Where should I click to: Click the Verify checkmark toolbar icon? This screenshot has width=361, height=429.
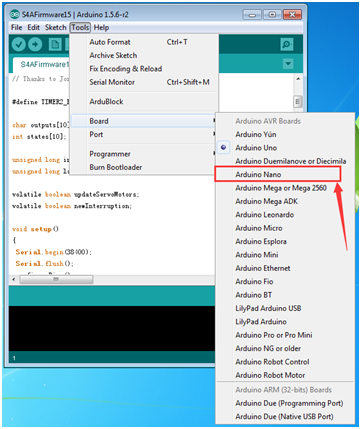point(18,44)
